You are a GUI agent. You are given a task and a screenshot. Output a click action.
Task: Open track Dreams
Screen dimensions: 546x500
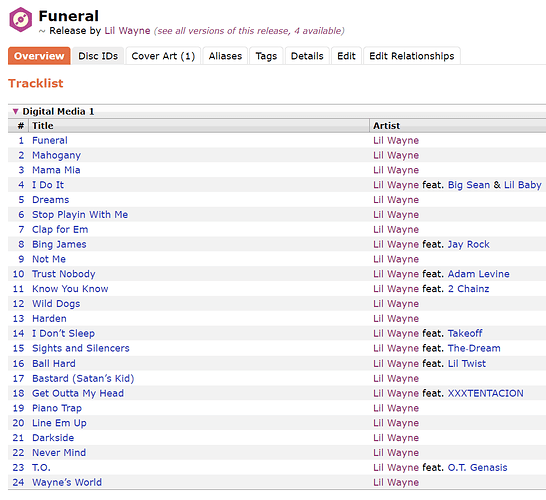[x=50, y=200]
